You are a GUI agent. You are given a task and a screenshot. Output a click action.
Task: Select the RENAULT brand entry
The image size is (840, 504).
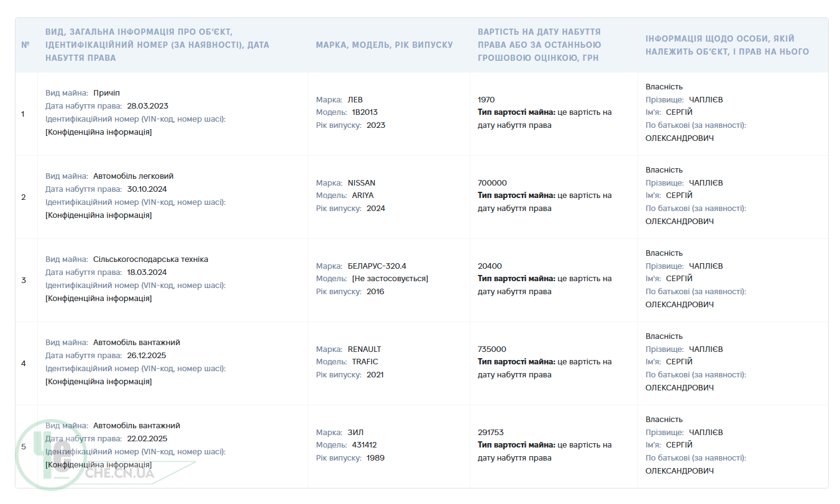[365, 349]
